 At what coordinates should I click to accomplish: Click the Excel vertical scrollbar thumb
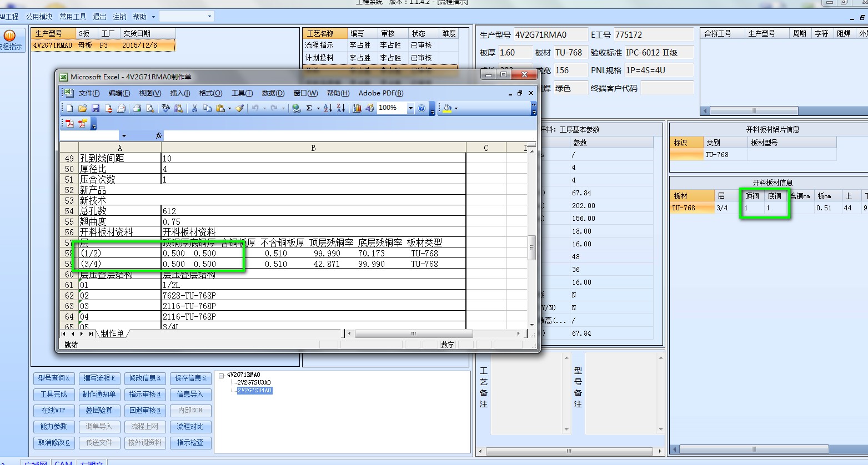[531, 247]
